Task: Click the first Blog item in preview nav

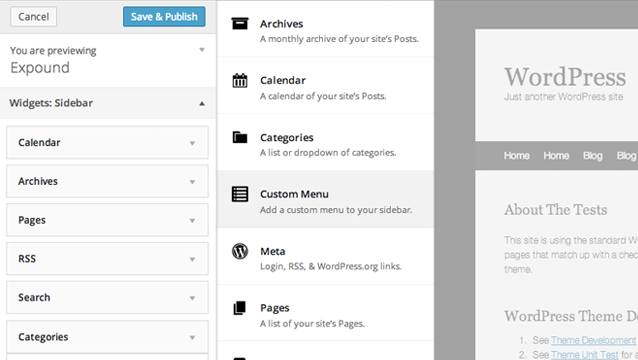Action: (x=592, y=156)
